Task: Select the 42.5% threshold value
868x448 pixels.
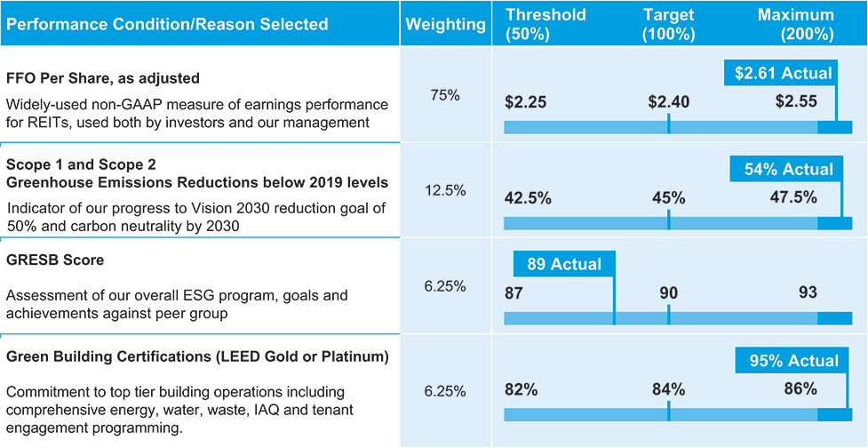Action: pyautogui.click(x=528, y=197)
